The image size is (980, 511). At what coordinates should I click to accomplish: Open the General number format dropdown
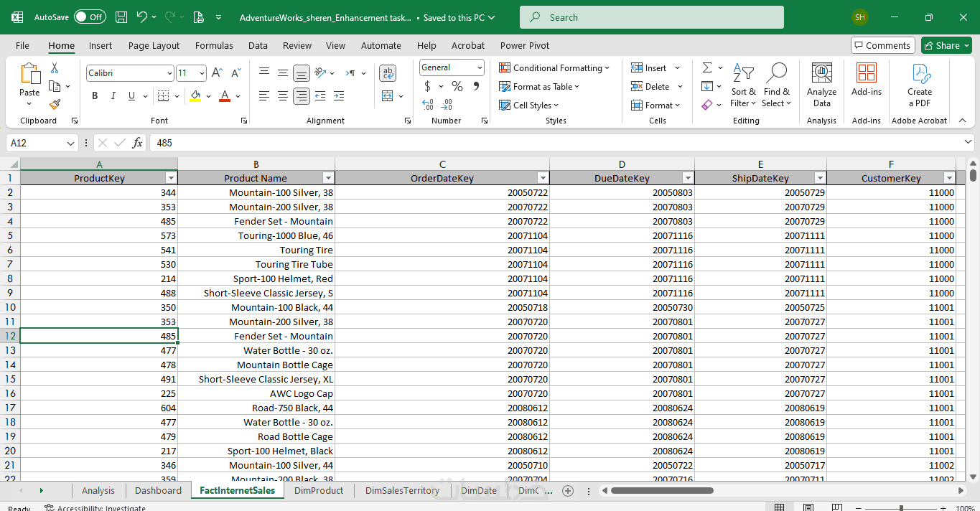click(x=480, y=67)
